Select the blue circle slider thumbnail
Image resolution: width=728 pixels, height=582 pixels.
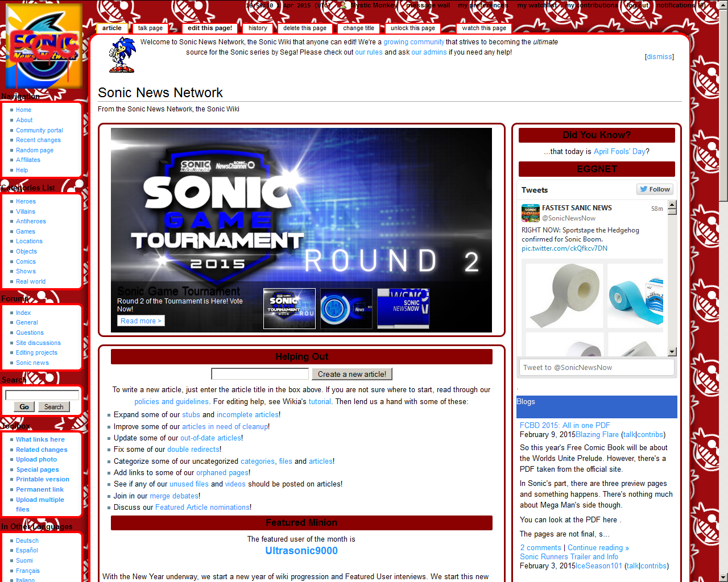click(346, 309)
